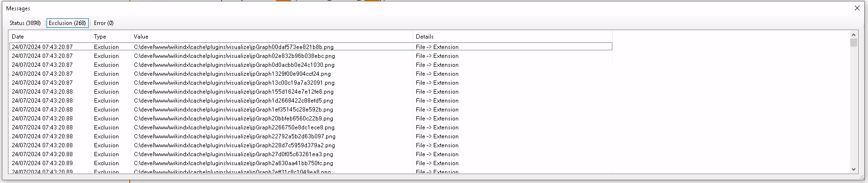Click the vertical scrollbar thumb

854,43
